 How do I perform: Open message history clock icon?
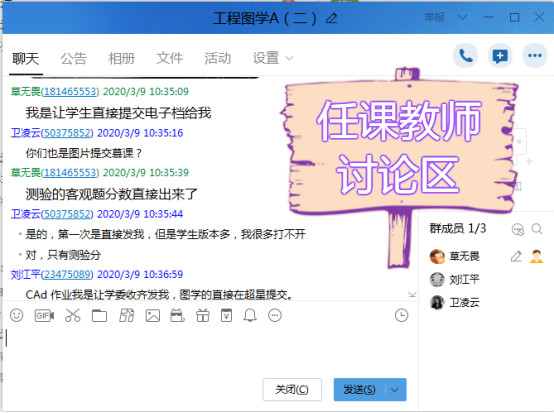point(401,315)
